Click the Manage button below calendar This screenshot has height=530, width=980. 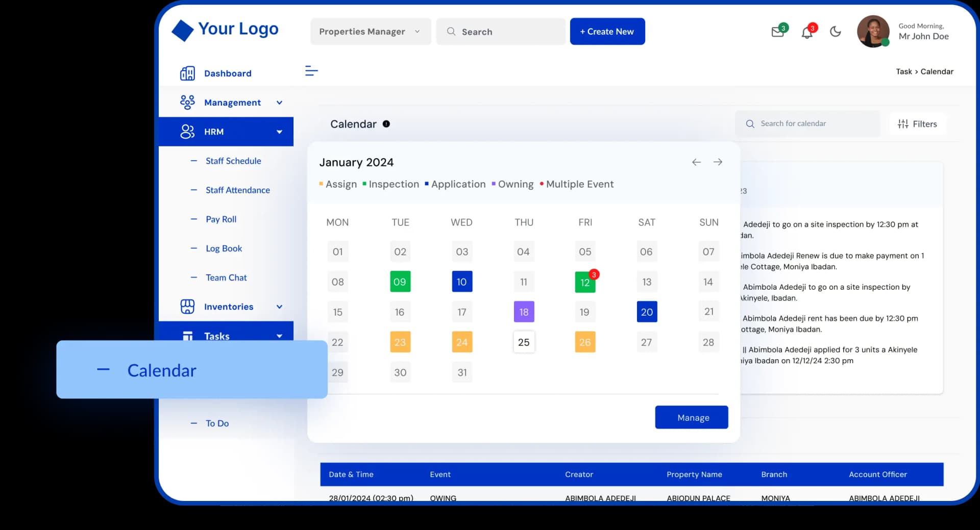pos(691,417)
